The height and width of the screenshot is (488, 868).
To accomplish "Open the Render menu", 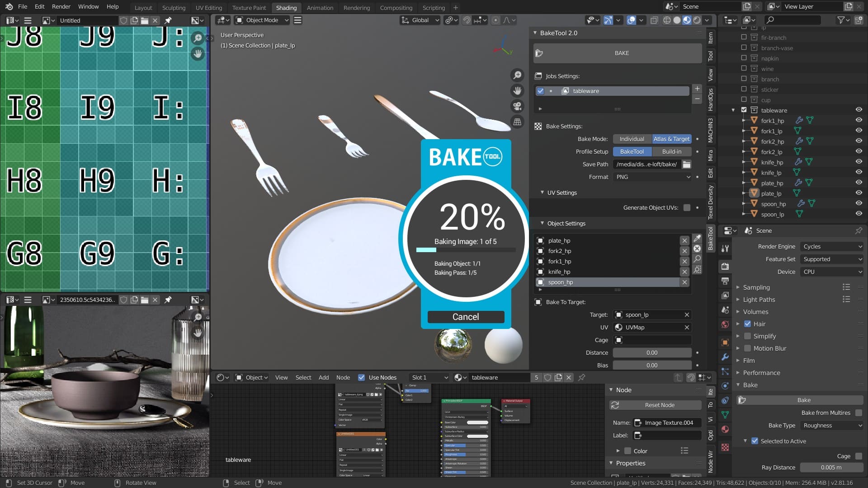I will point(61,6).
